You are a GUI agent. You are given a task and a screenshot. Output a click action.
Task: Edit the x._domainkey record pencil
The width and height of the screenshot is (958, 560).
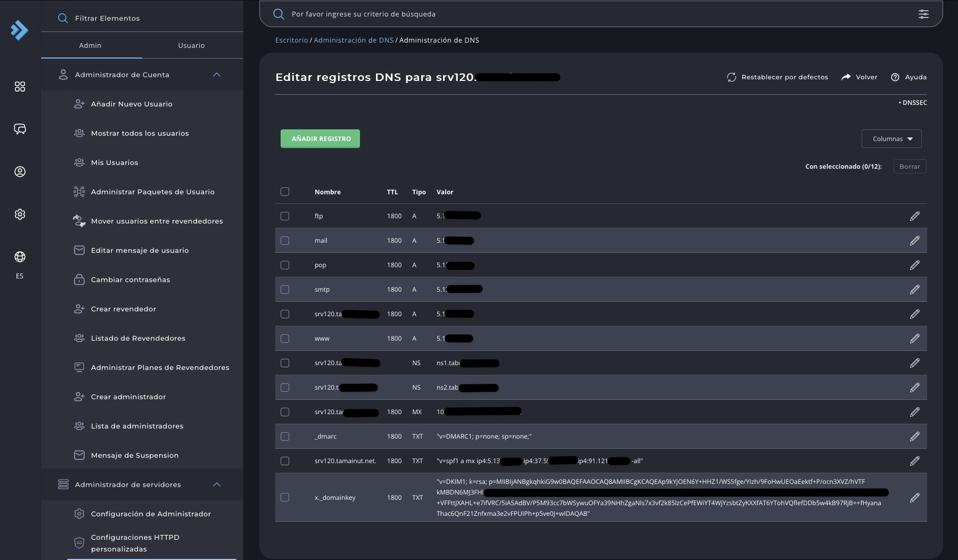click(914, 498)
